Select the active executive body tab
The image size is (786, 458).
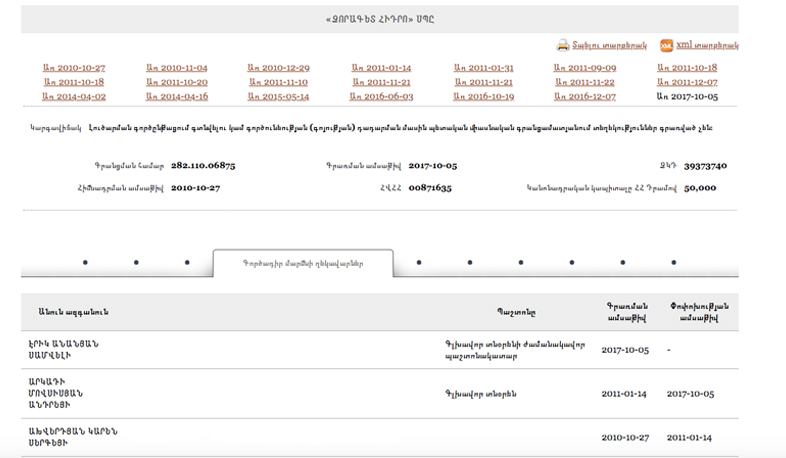[x=303, y=263]
